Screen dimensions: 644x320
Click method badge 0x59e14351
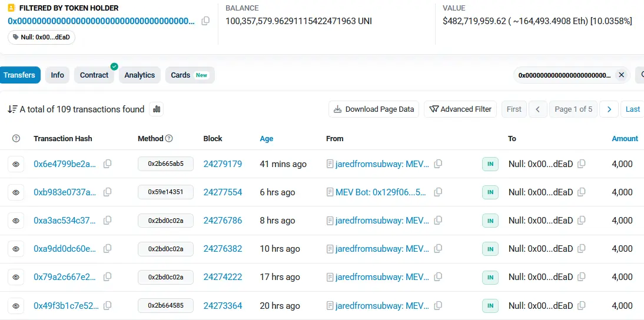[x=165, y=192]
